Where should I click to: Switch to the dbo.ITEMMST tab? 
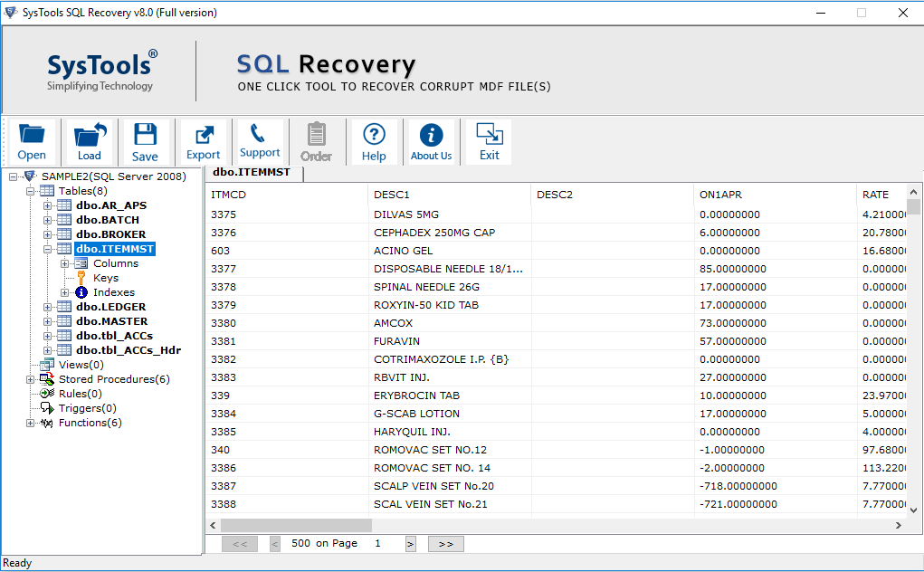point(254,173)
